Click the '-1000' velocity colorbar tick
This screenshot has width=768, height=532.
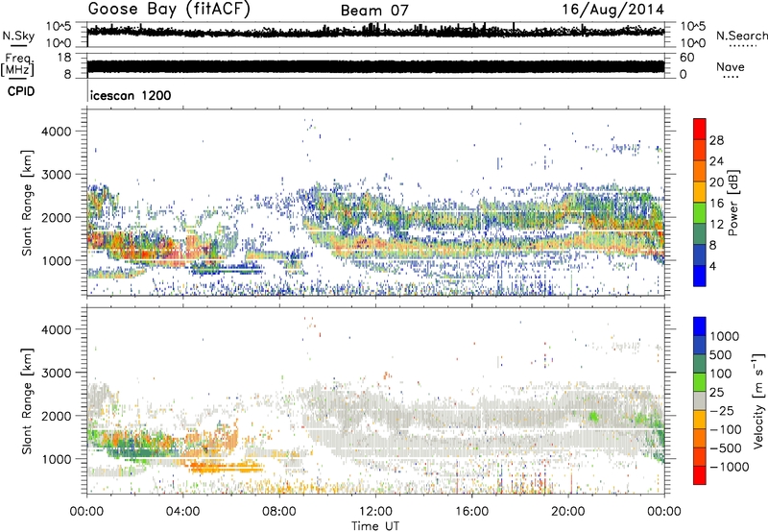click(729, 467)
